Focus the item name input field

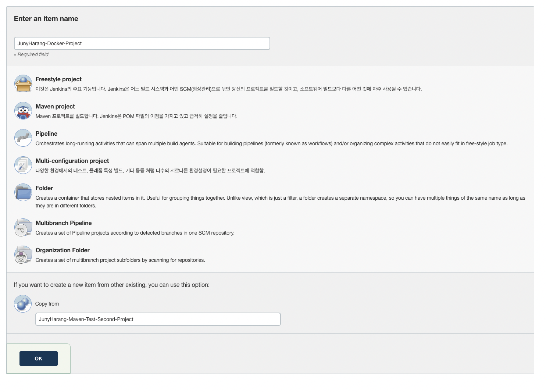click(142, 43)
